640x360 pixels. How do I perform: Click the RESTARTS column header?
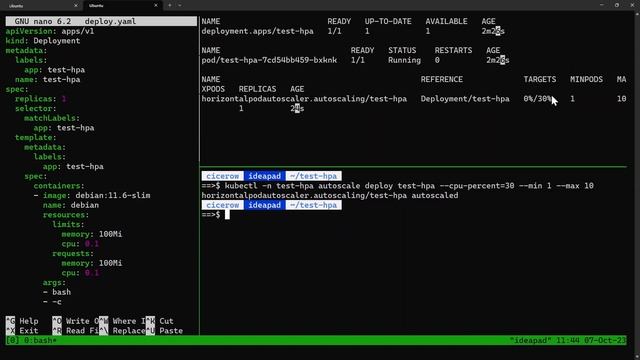[453, 50]
